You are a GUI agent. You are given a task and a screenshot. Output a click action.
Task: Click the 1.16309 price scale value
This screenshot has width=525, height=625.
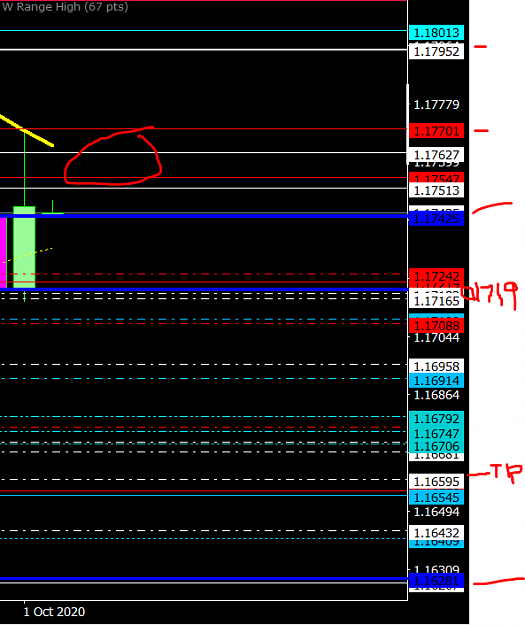tap(437, 570)
